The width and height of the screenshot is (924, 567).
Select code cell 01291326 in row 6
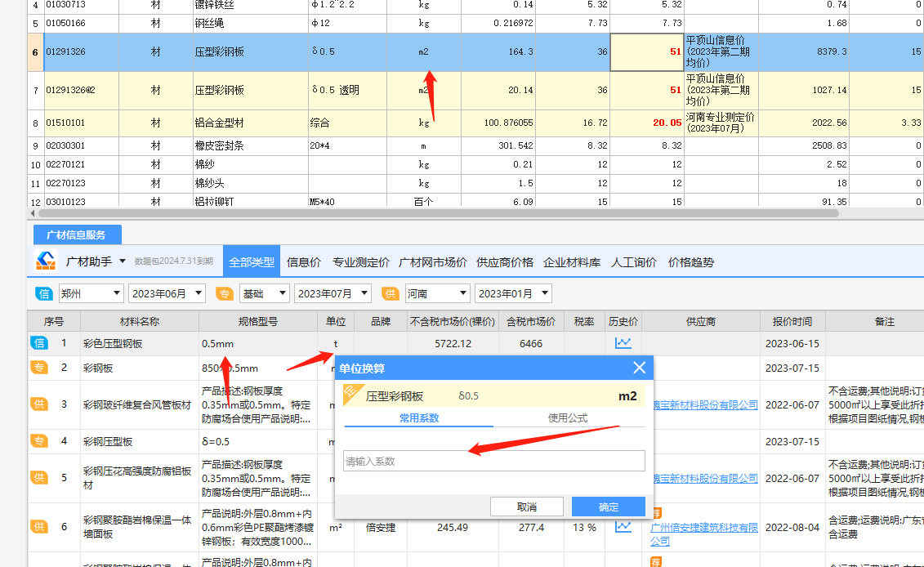click(x=82, y=51)
